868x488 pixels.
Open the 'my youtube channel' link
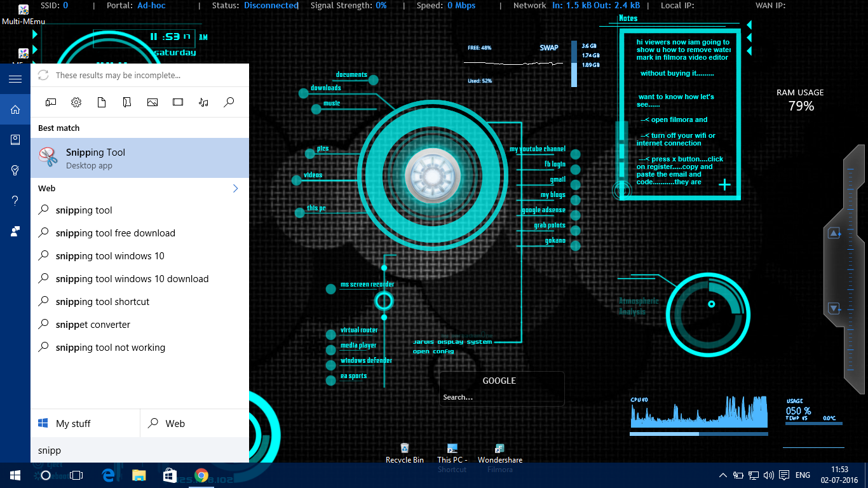(x=537, y=149)
